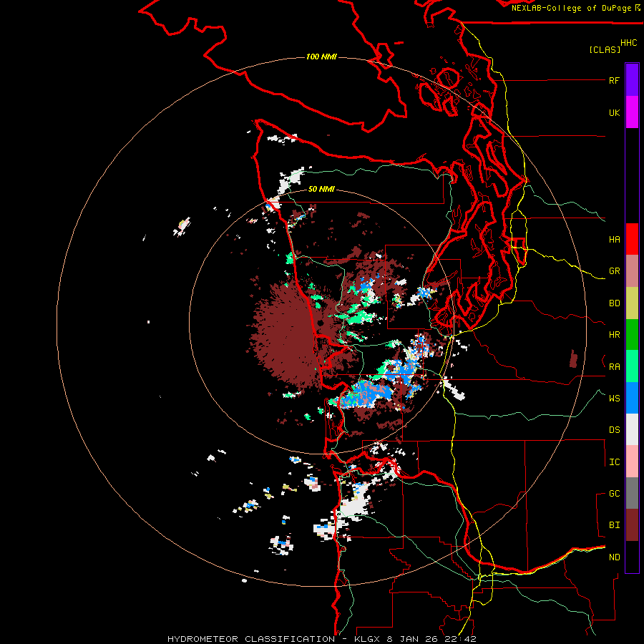Click the HA legend label
Viewport: 644px width, 644px height.
[614, 239]
